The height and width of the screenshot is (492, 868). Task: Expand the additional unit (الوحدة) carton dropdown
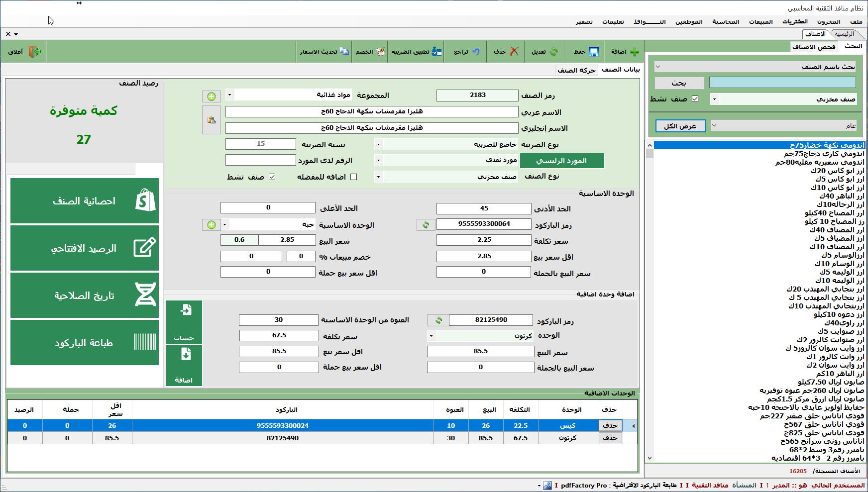click(431, 336)
